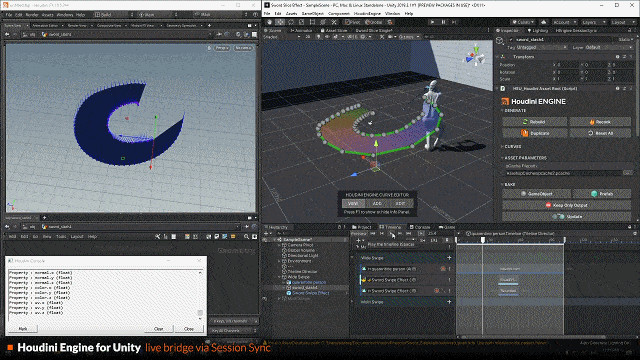This screenshot has height=360, width=640.
Task: Click the Pause button in Unity toolbar
Action: 443,22
